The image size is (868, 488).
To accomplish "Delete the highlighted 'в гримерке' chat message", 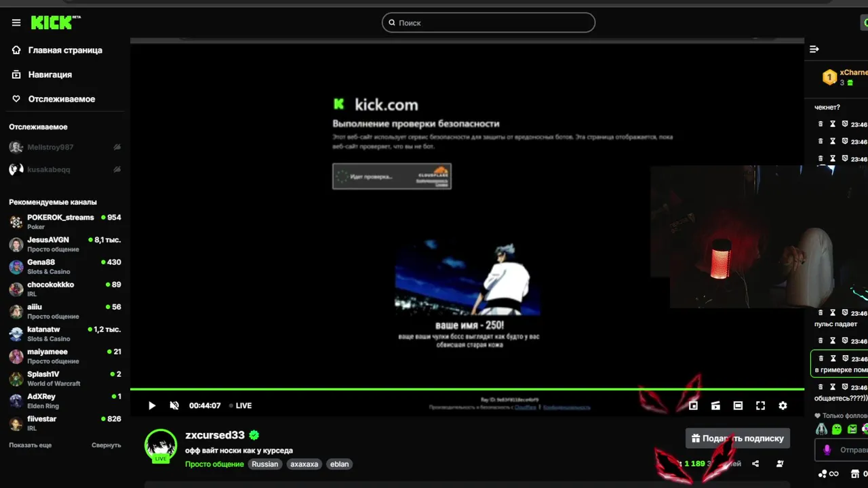I will (821, 359).
